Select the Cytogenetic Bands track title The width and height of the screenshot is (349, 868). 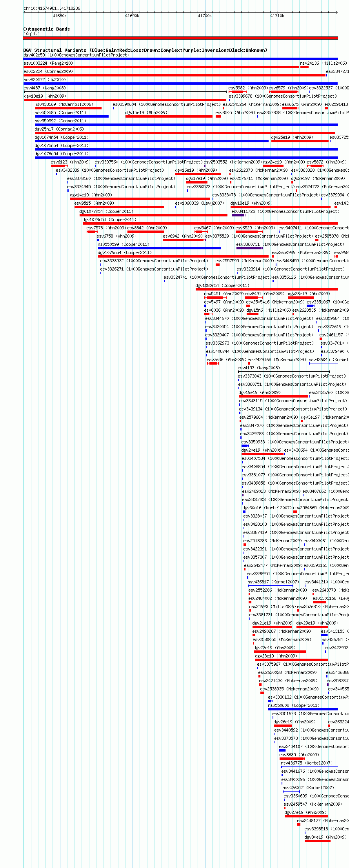47,29
